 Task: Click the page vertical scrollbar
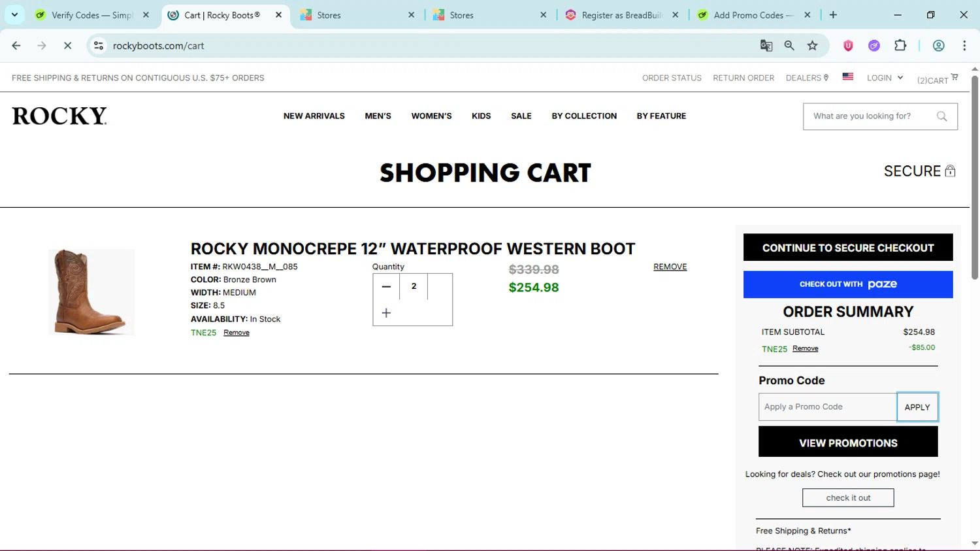(975, 176)
